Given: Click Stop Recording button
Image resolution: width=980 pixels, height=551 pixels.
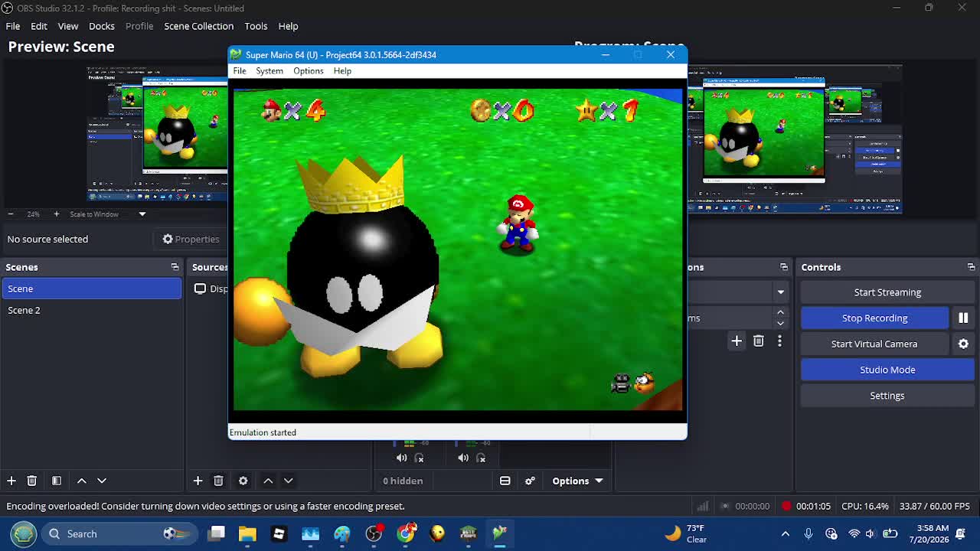Looking at the screenshot, I should (x=874, y=318).
